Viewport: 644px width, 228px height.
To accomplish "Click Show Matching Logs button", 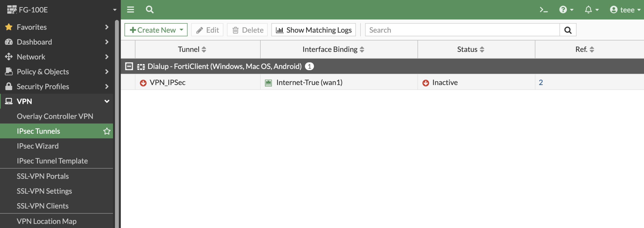I will [x=313, y=30].
